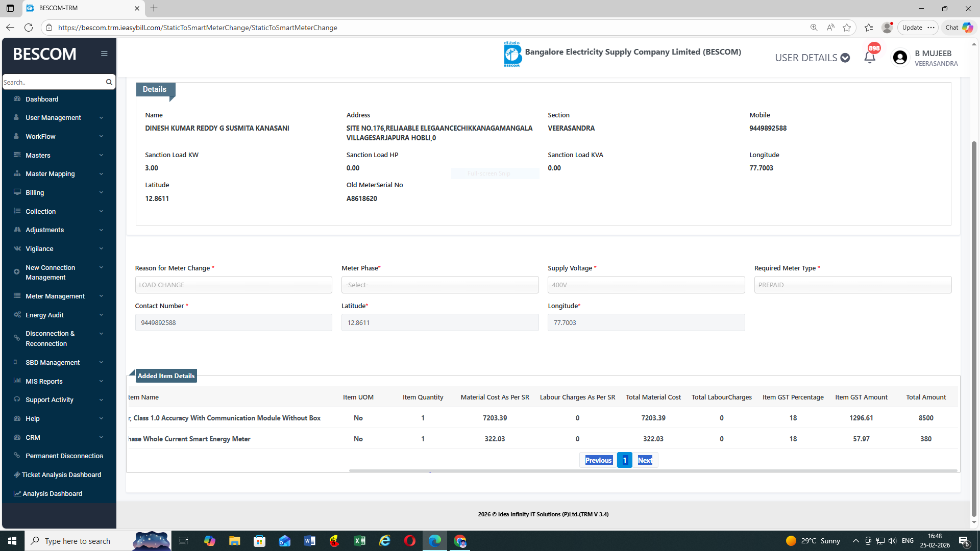Open Dashboard from the sidebar
Screen dimensions: 980x551
click(x=42, y=99)
